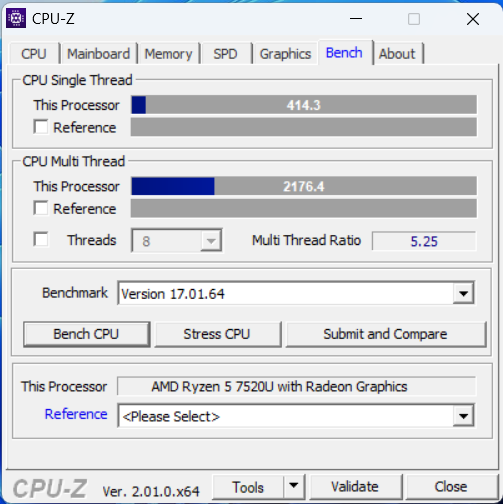This screenshot has width=503, height=504.
Task: Expand the Reference processor selection list
Action: tap(463, 416)
